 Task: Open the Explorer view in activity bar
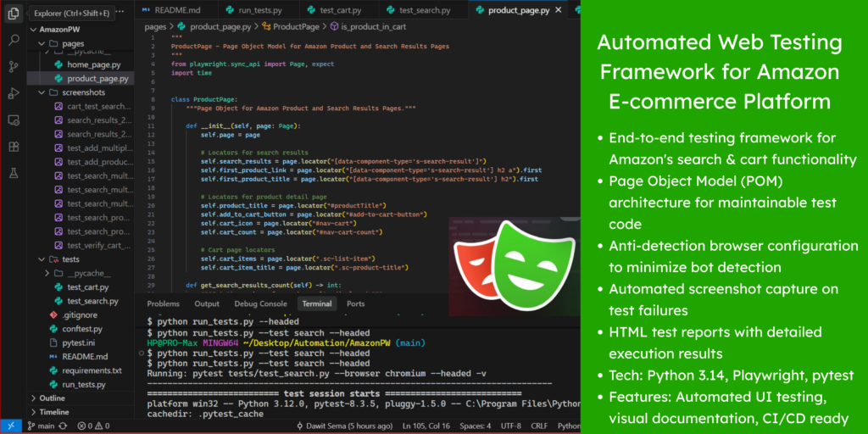click(14, 14)
